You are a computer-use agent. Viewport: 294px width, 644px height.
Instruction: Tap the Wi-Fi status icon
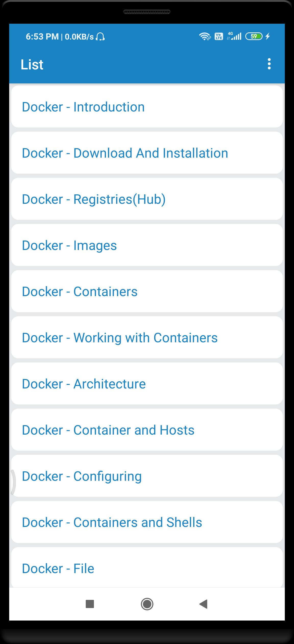[x=205, y=36]
